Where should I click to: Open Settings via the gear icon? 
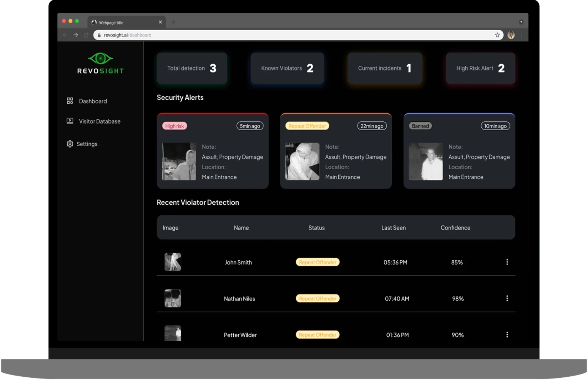pyautogui.click(x=70, y=144)
